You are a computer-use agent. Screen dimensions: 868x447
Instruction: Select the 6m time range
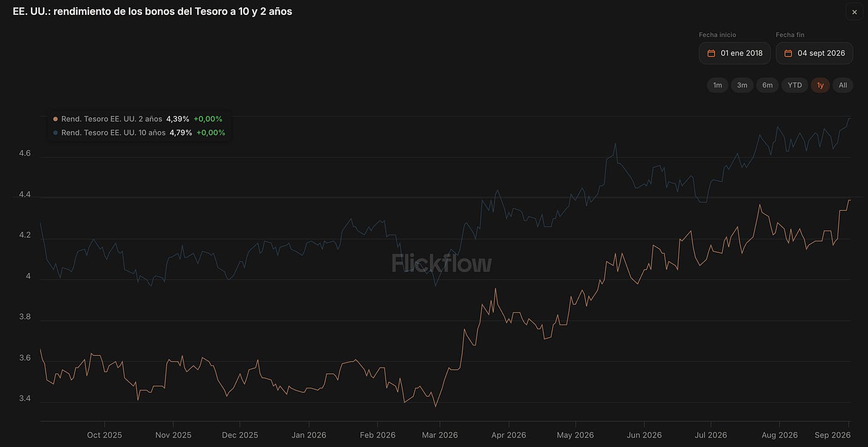767,85
